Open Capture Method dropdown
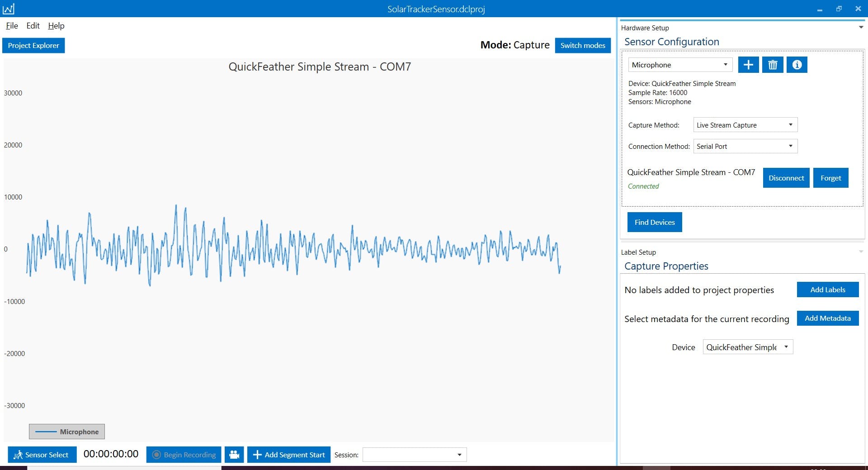Screen dimensions: 868x470 click(745, 125)
